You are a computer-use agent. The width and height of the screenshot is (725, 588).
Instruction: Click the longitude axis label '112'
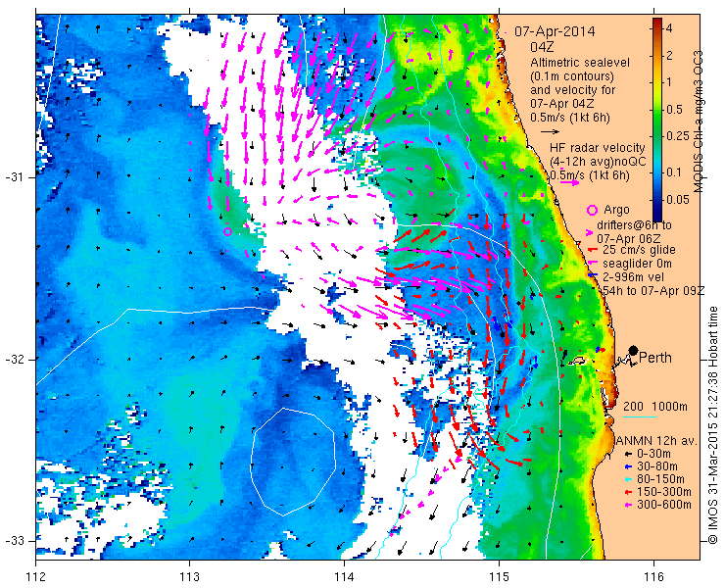(35, 577)
